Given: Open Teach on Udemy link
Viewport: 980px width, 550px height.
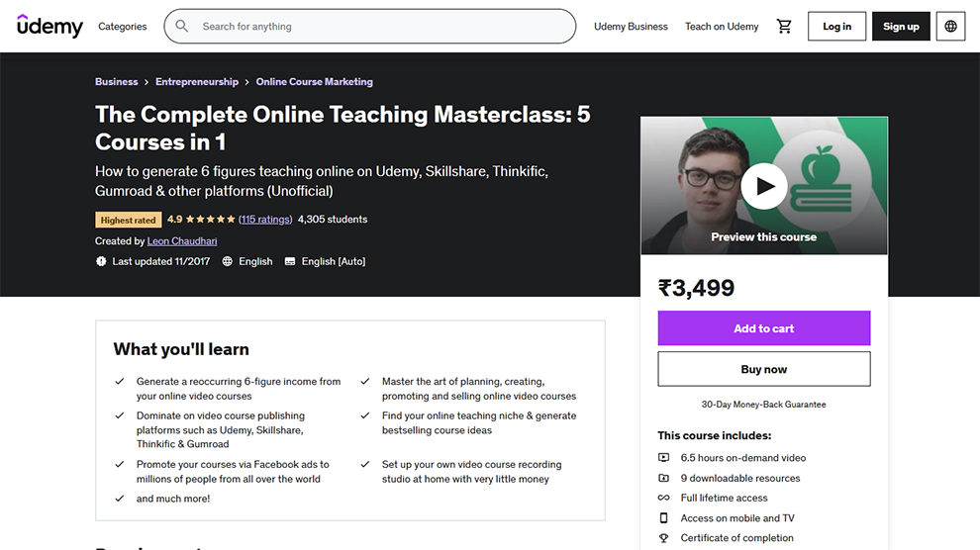Looking at the screenshot, I should [722, 27].
